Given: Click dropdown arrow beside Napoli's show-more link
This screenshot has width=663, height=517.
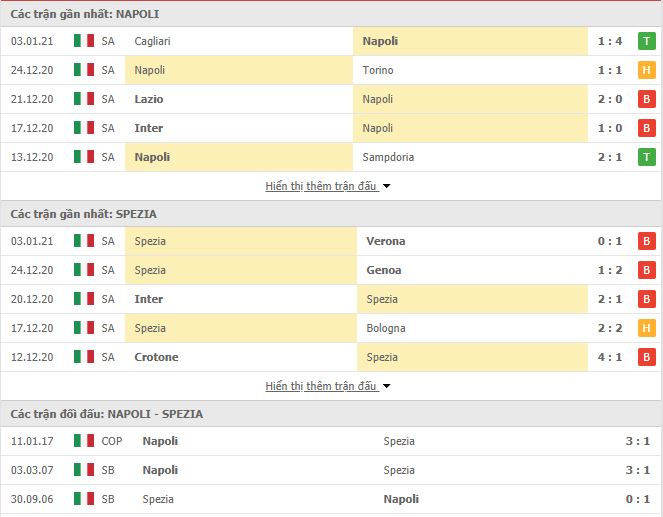Looking at the screenshot, I should pyautogui.click(x=386, y=186).
